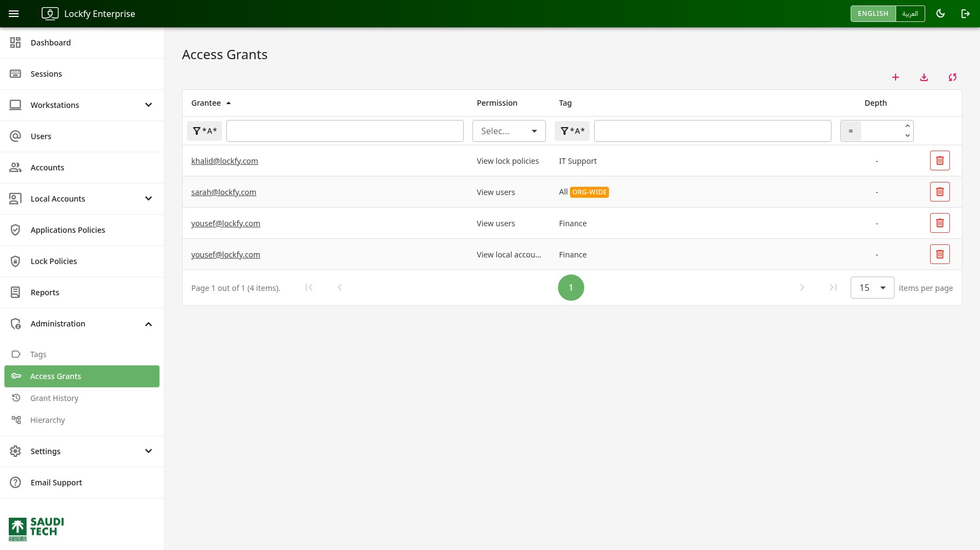Switch language to Arabic
This screenshot has width=980, height=550.
click(x=910, y=14)
